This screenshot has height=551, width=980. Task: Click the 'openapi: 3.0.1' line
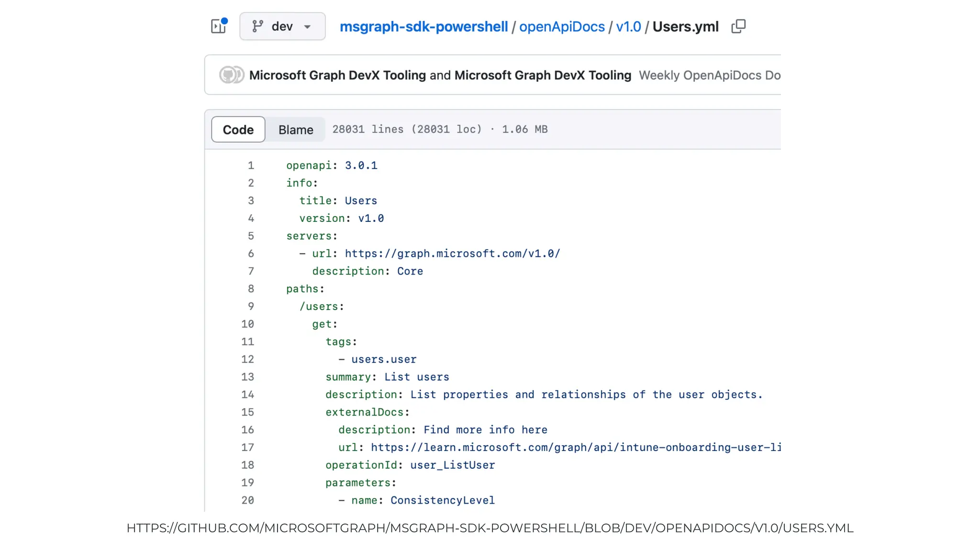pos(332,165)
